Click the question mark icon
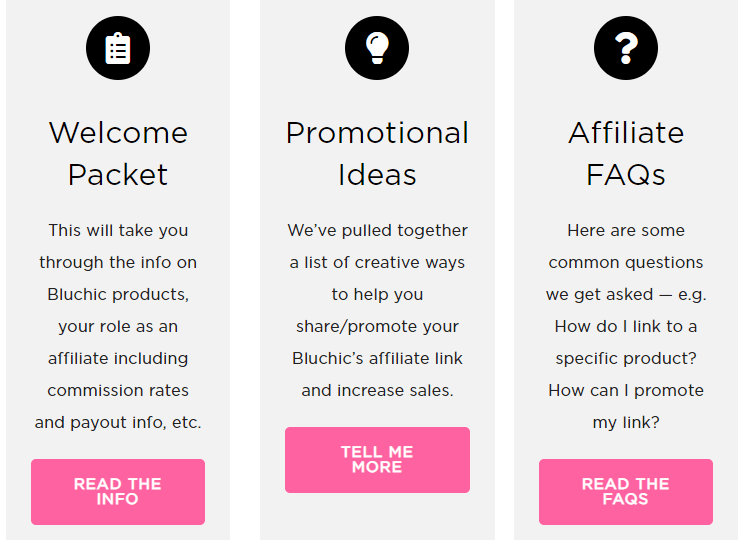Viewport: 746px width, 540px height. (x=626, y=48)
